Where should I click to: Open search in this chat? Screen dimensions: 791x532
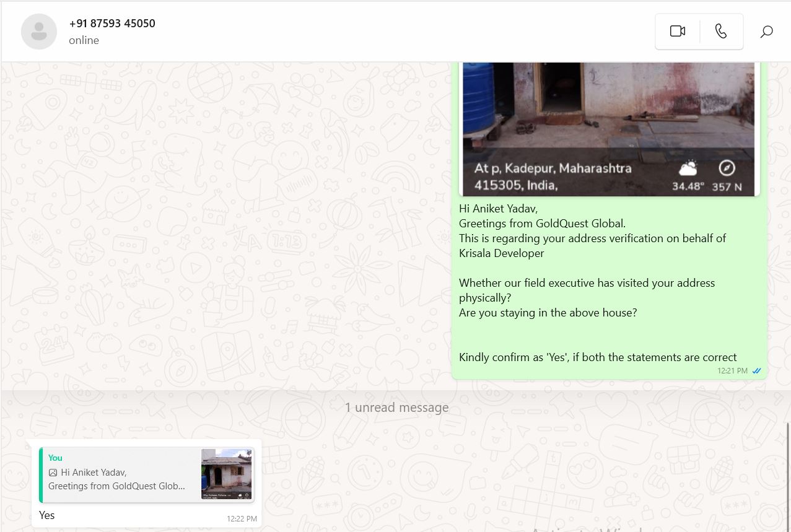pos(766,32)
